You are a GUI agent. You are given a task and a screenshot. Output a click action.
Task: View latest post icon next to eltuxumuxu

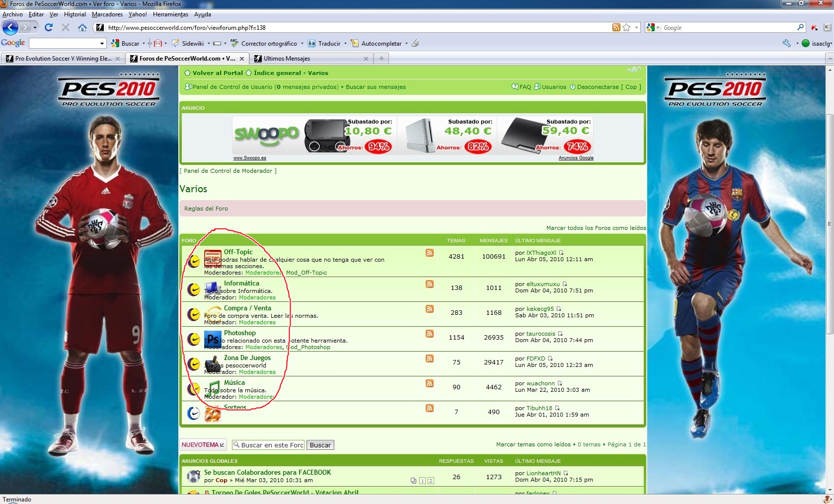tap(565, 284)
